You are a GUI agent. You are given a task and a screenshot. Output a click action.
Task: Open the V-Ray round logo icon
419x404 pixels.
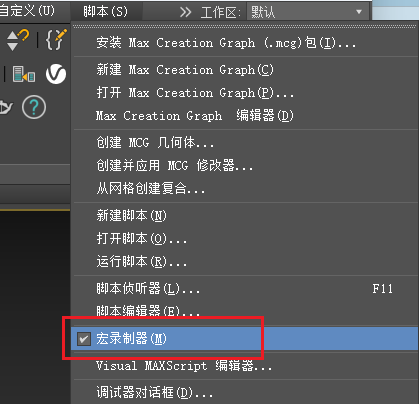click(x=56, y=74)
